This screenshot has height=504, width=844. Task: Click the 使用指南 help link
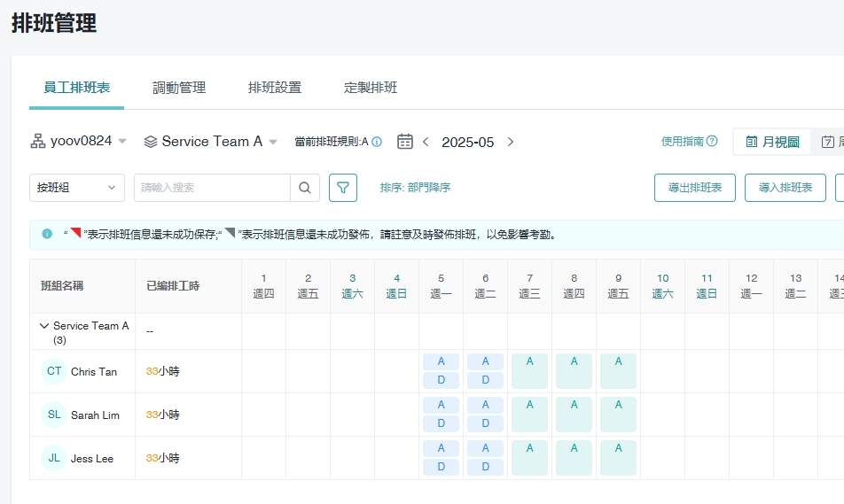[x=689, y=142]
